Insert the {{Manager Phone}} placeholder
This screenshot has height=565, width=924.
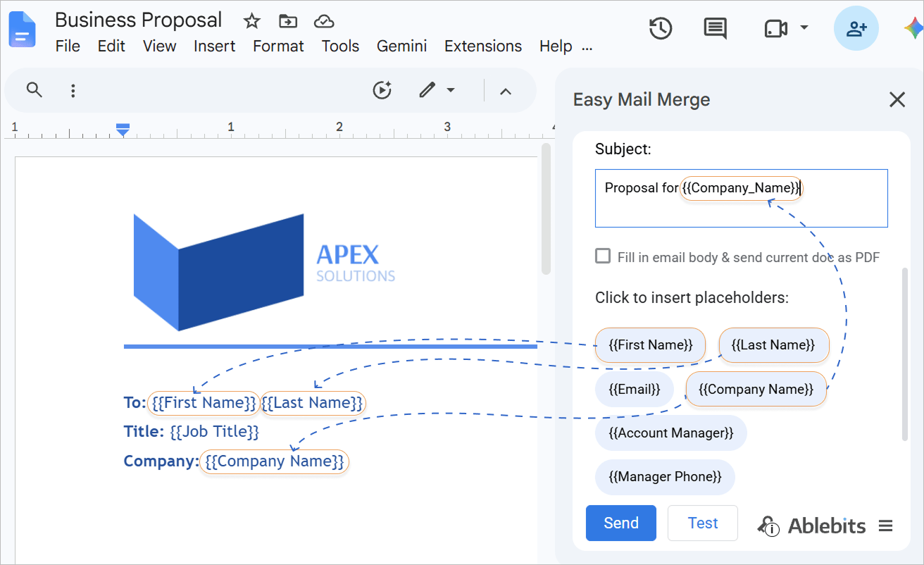point(665,478)
